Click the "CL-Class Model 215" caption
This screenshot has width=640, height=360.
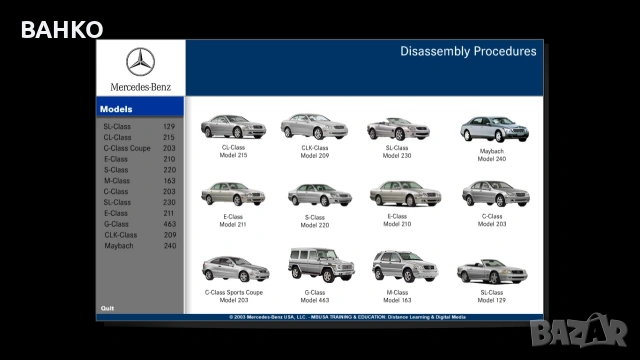click(233, 151)
